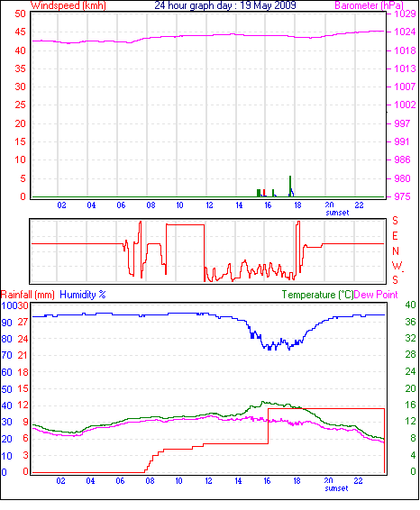Click the sunset marker under top graph
This screenshot has width=420, height=510.
(337, 213)
